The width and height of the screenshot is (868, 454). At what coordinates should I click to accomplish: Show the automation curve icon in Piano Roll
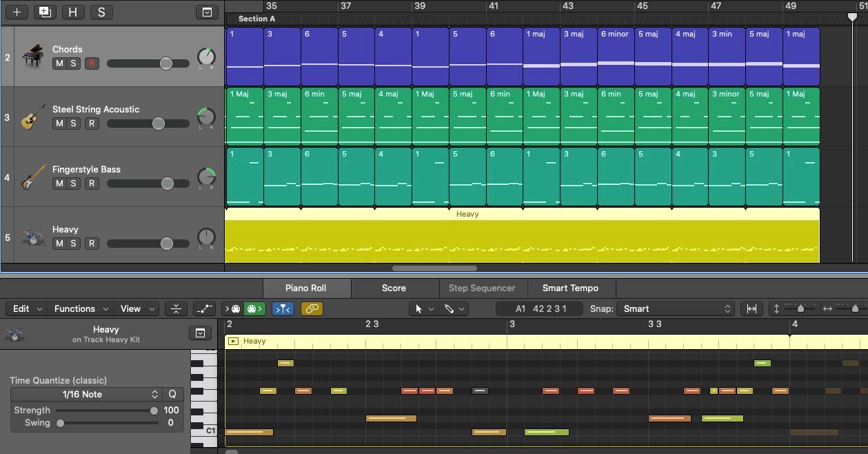[204, 309]
